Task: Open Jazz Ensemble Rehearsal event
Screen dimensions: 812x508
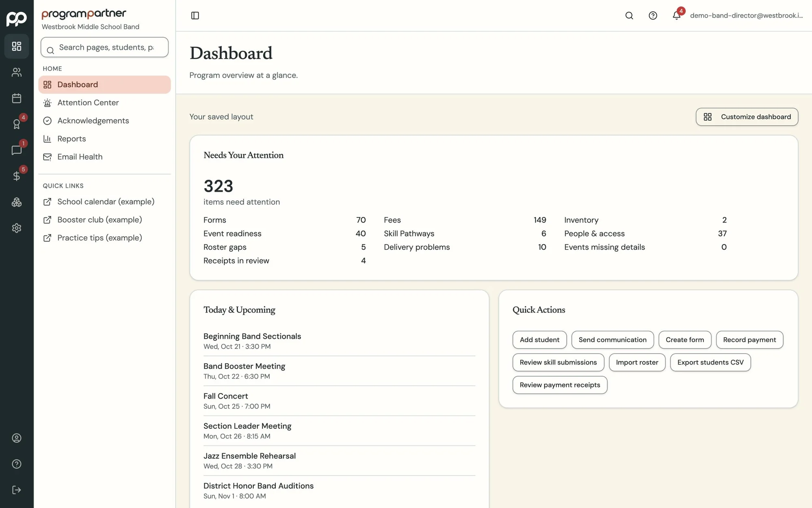Action: (339, 461)
